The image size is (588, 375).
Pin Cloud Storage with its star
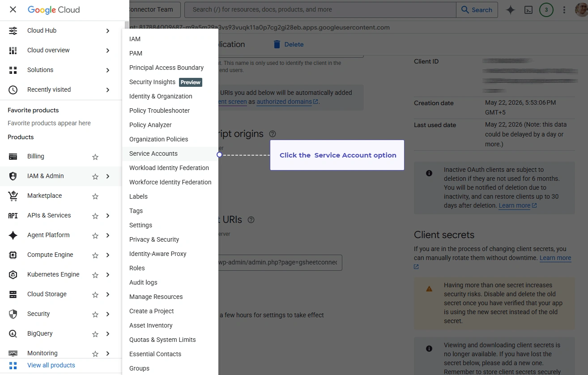[95, 295]
